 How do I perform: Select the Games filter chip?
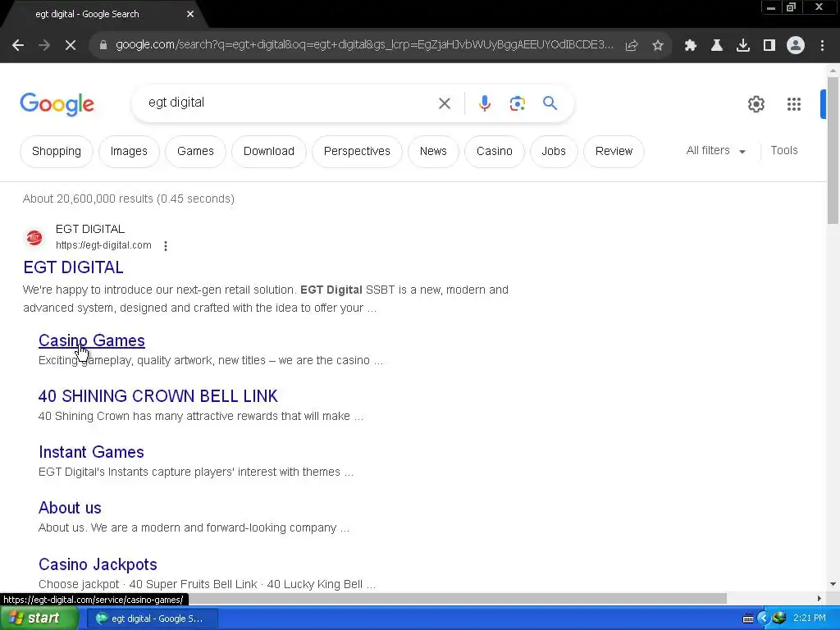tap(195, 152)
